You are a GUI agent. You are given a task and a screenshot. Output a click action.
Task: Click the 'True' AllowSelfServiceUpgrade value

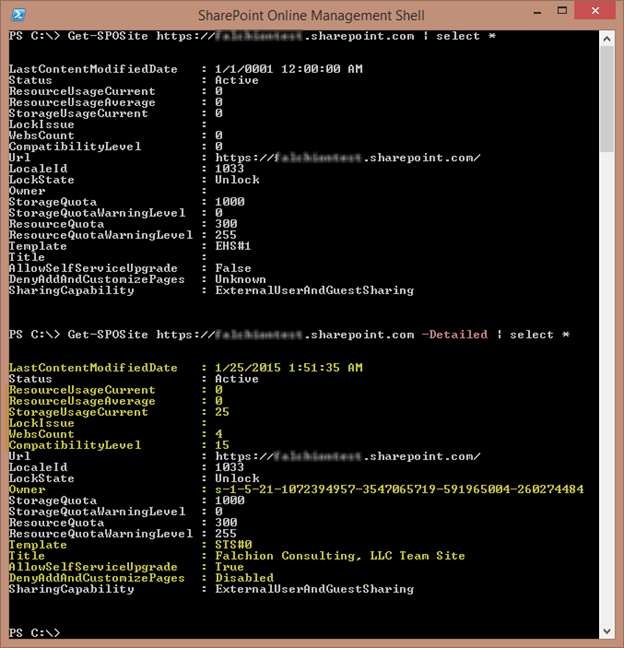tap(229, 567)
